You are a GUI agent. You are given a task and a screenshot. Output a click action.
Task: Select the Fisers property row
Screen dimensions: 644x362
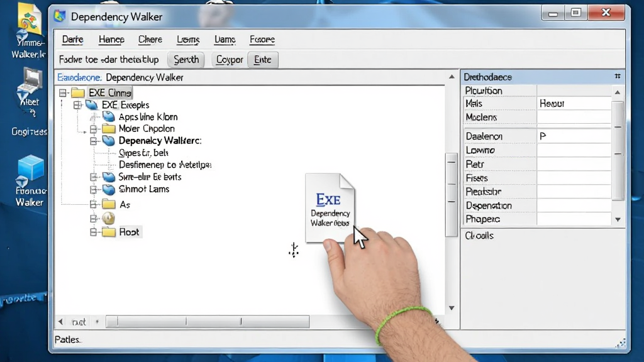click(x=537, y=178)
